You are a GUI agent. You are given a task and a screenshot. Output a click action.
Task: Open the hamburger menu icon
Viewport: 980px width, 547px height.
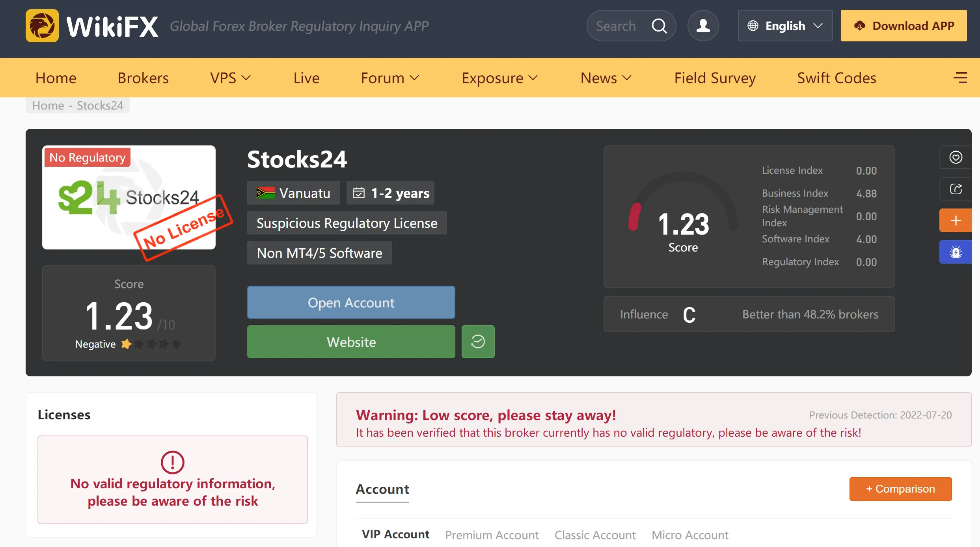(x=960, y=78)
